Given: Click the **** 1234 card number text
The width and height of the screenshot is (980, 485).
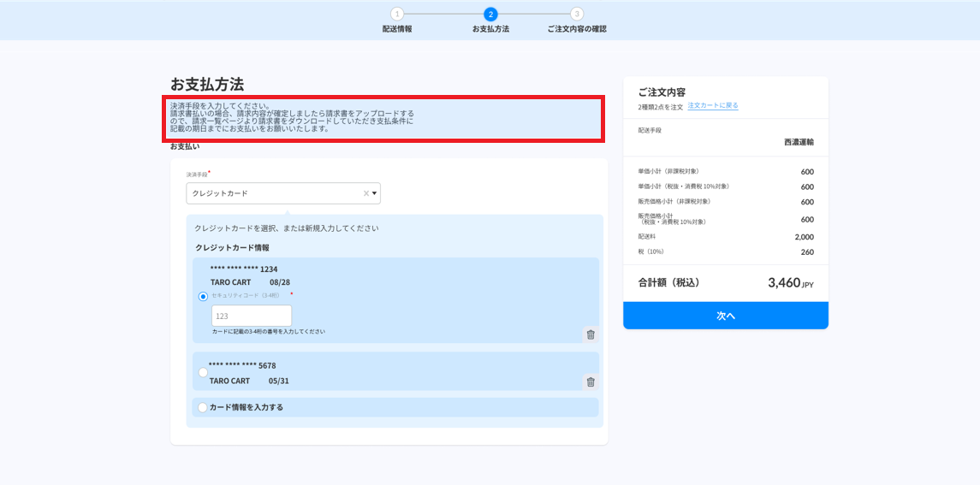Looking at the screenshot, I should click(x=244, y=269).
